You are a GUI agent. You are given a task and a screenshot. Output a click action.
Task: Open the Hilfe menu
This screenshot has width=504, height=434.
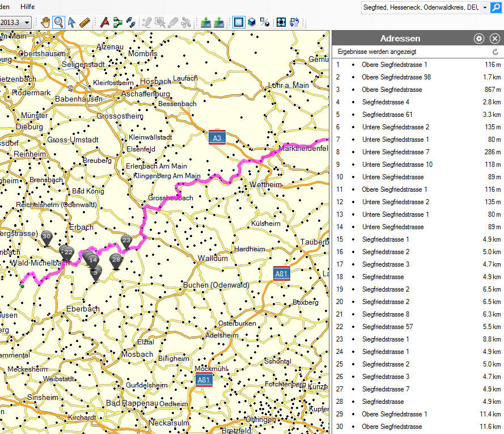[x=27, y=6]
